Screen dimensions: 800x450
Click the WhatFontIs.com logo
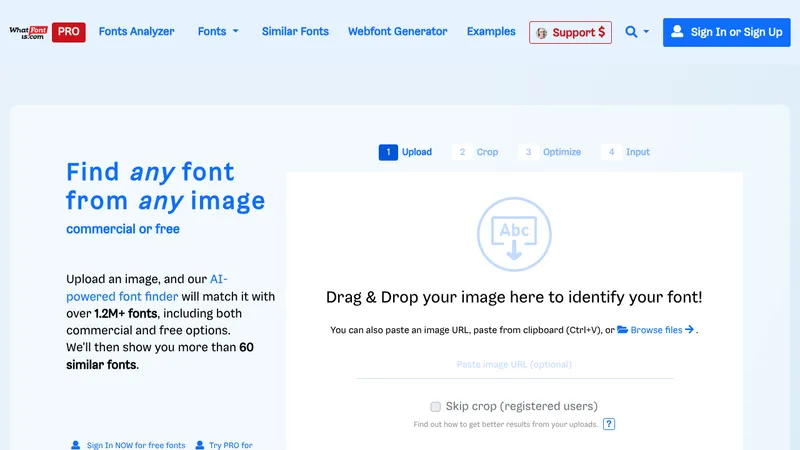click(29, 32)
